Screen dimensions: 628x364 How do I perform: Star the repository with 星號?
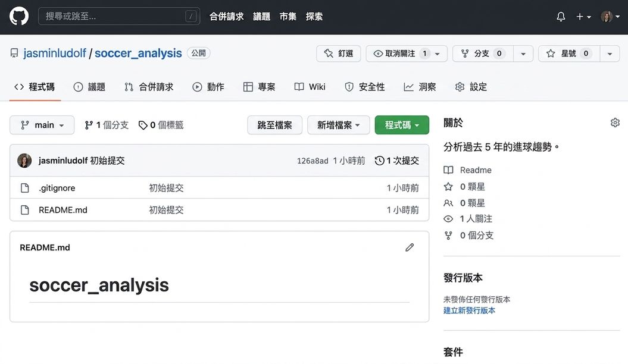tap(569, 54)
